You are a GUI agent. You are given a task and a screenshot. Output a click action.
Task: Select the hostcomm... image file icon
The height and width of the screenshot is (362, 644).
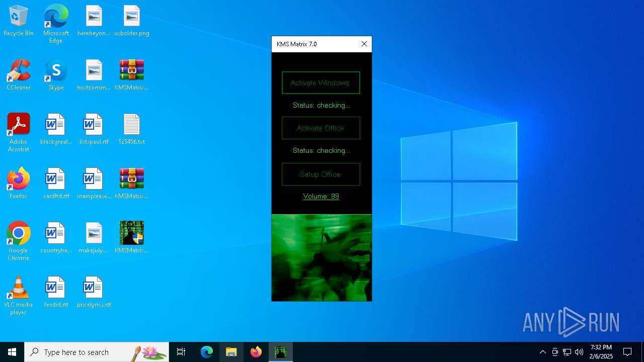pyautogui.click(x=94, y=75)
